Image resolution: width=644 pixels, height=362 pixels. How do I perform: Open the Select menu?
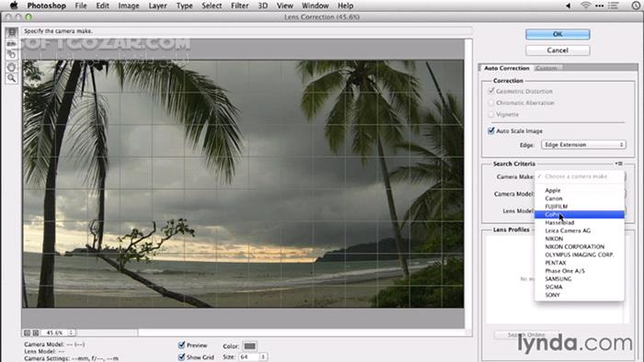tap(212, 6)
